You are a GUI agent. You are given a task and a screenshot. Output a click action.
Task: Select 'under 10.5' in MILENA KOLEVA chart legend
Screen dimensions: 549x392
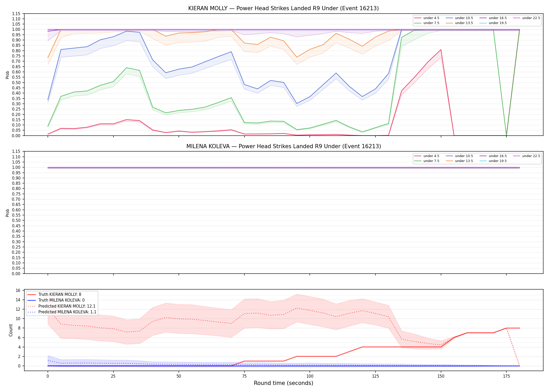[459, 156]
